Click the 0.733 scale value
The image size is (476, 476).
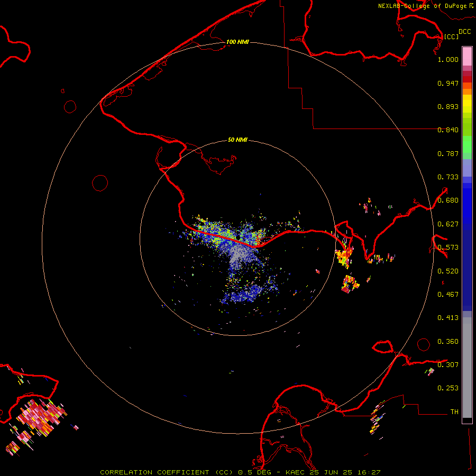448,177
